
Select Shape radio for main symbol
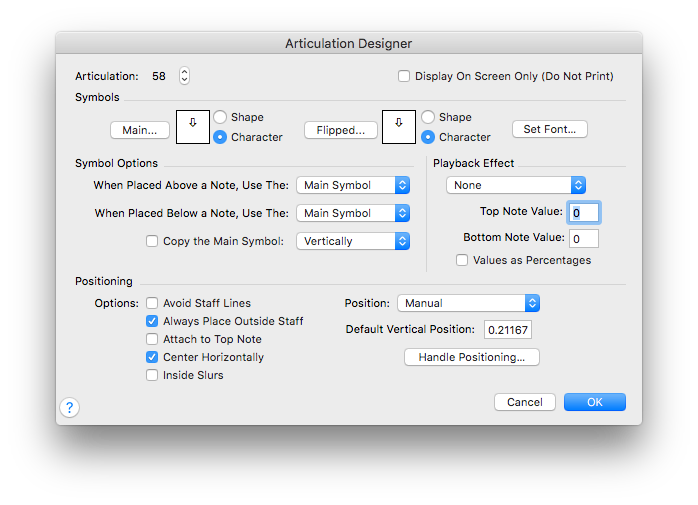click(220, 117)
